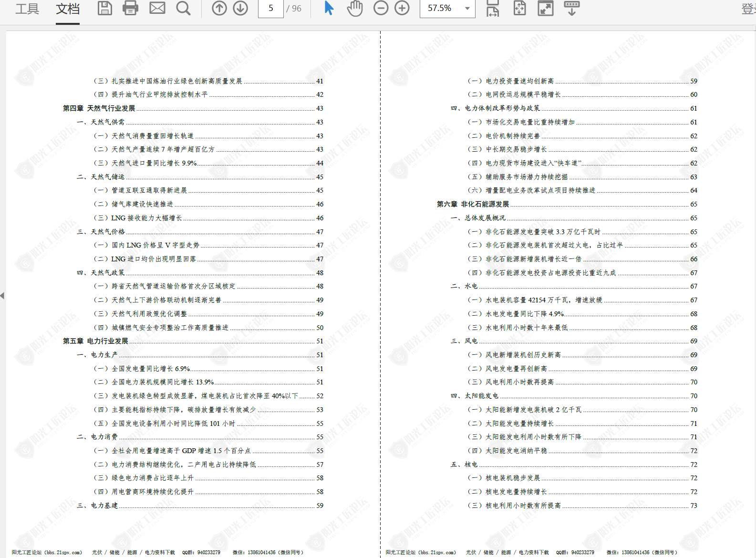
Task: Click the fit width page icon
Action: (493, 8)
